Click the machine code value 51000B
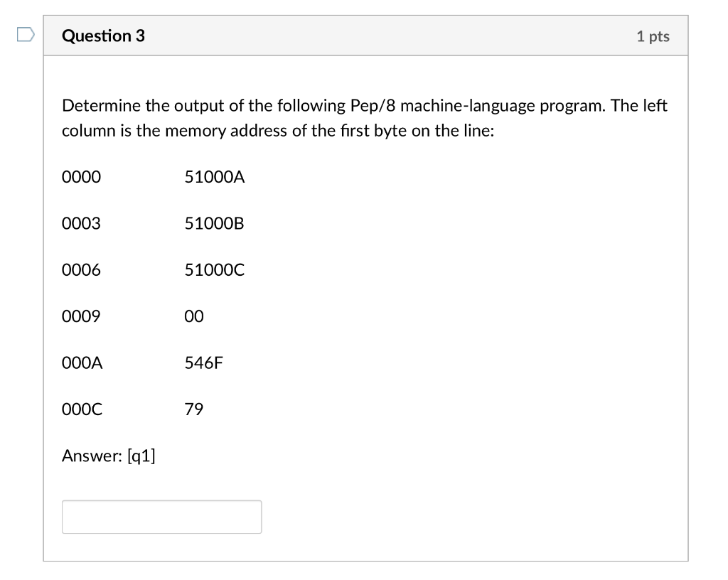728x580 pixels. [214, 224]
